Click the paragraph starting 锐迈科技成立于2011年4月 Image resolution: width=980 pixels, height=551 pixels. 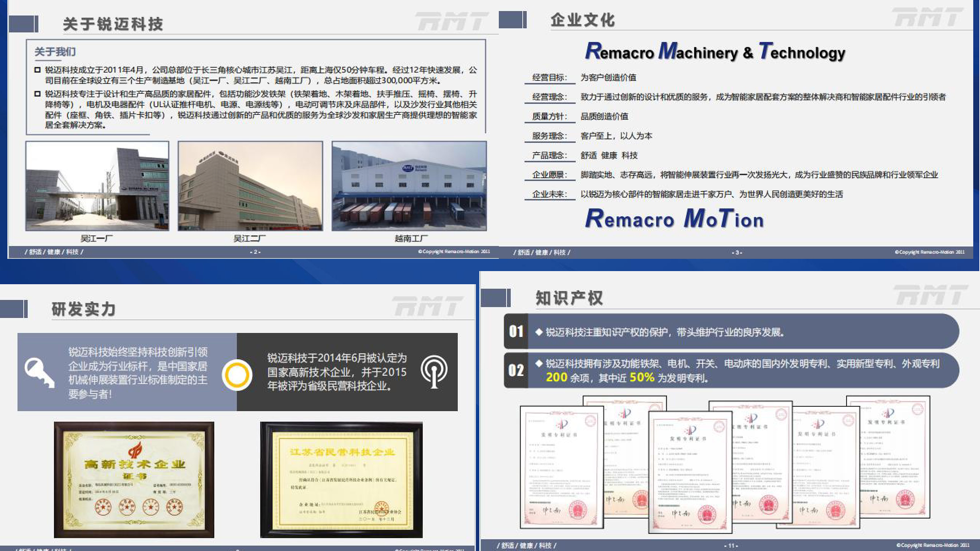pos(261,75)
